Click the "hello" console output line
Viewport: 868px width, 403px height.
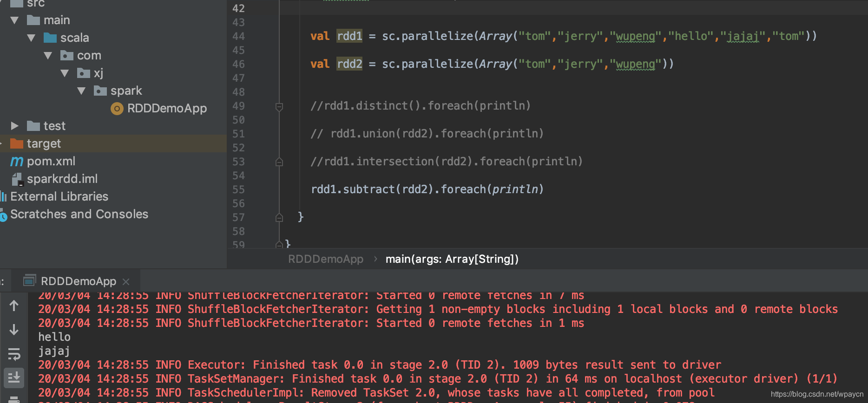(54, 337)
